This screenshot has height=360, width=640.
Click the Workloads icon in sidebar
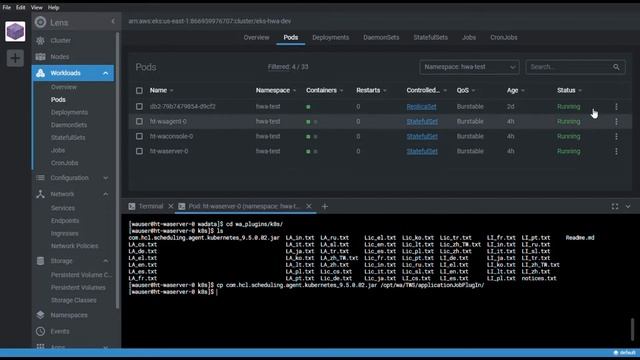click(40, 73)
